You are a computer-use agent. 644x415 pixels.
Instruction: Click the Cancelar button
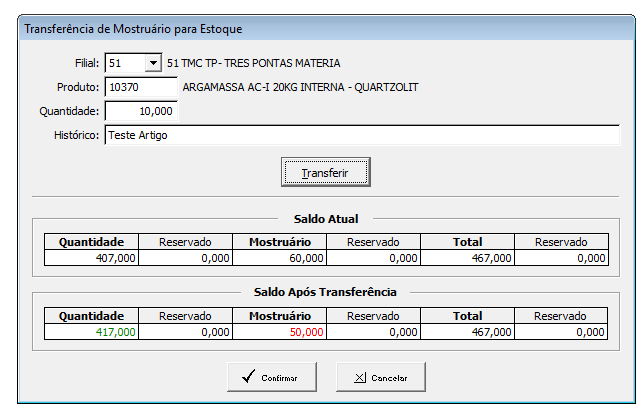point(381,377)
